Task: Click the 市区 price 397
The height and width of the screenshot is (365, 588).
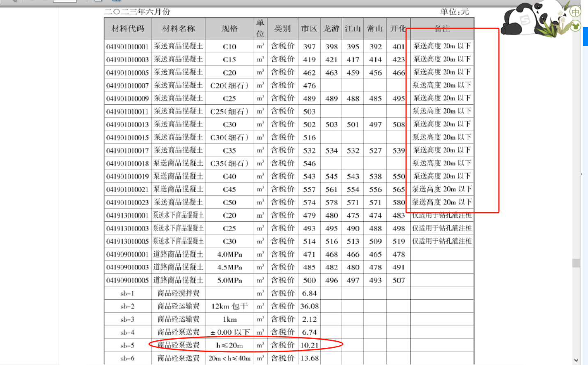Action: [x=309, y=46]
